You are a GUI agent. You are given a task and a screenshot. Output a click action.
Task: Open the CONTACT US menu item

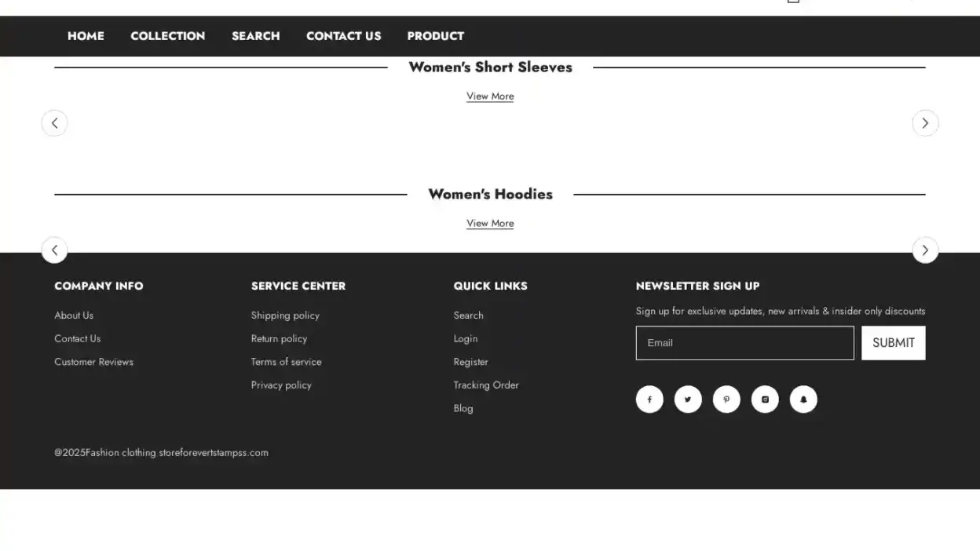[343, 36]
